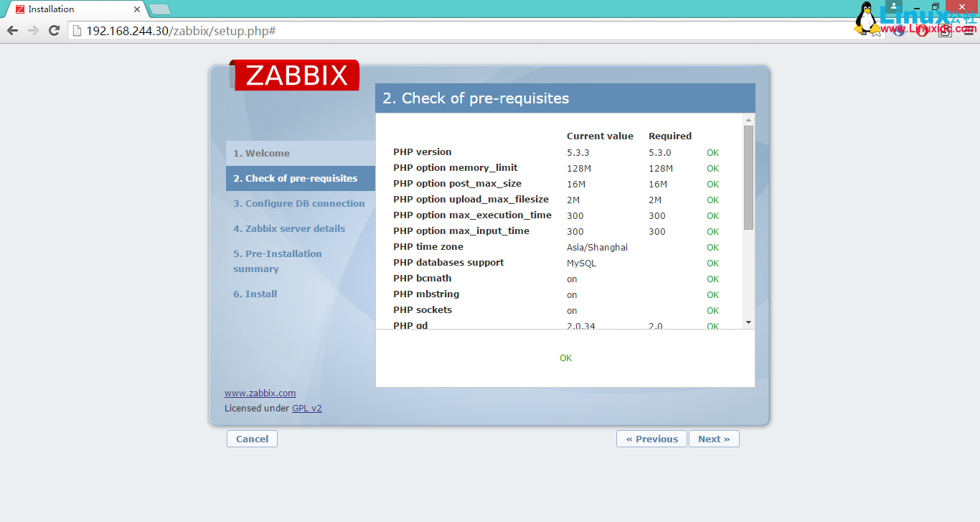Click the forward navigation arrow
Viewport: 980px width, 522px height.
click(x=34, y=30)
